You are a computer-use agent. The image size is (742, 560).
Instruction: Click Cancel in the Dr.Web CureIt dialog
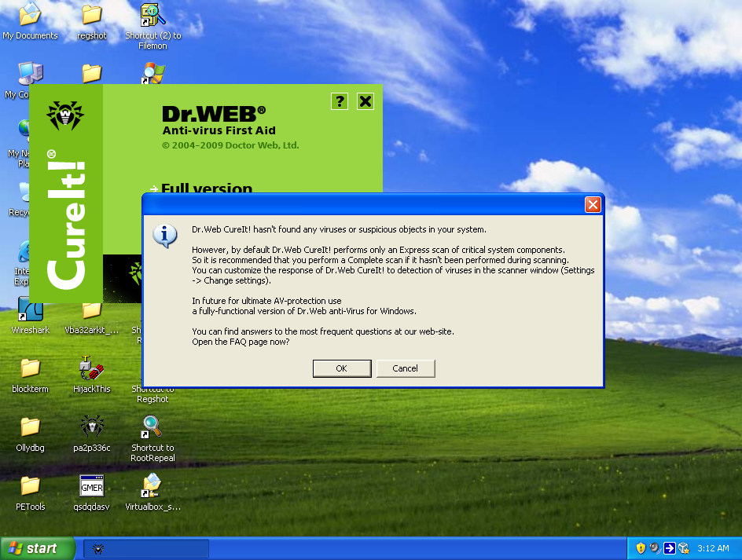tap(405, 368)
